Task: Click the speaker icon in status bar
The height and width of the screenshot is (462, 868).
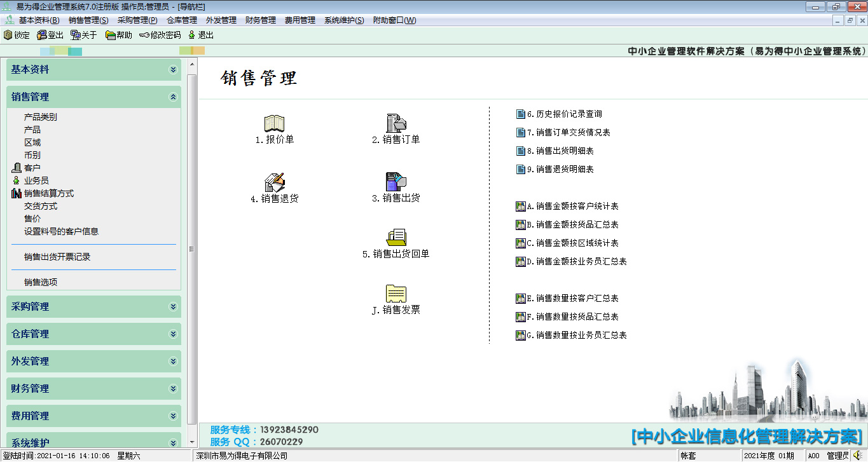Action: tap(858, 455)
